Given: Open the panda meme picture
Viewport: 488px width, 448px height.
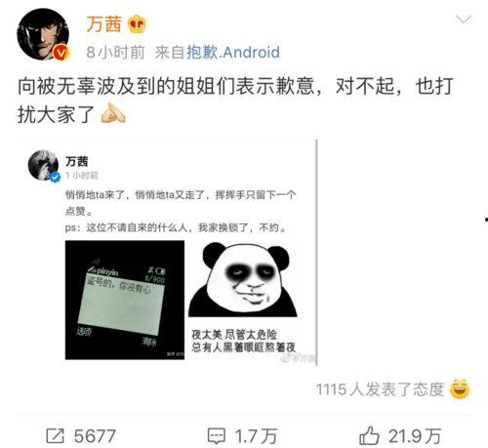Looking at the screenshot, I should point(243,300).
